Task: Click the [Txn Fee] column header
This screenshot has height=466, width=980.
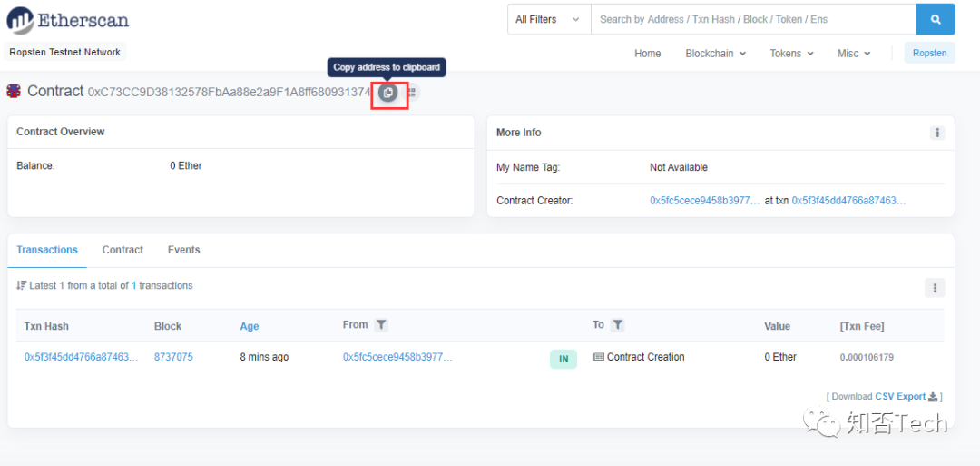Action: (x=862, y=326)
